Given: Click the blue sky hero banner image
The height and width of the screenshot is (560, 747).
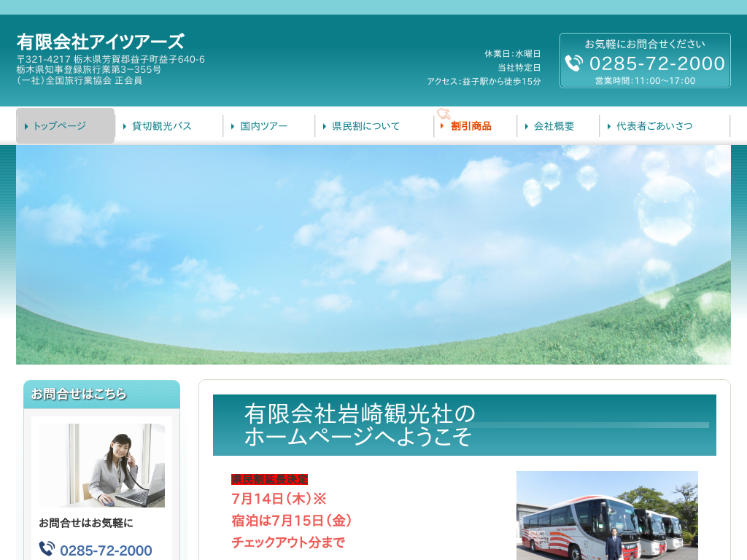Looking at the screenshot, I should click(373, 254).
